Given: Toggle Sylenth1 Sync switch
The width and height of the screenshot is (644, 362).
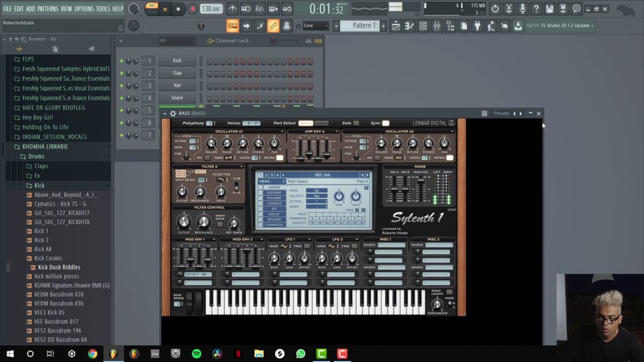Looking at the screenshot, I should click(386, 123).
